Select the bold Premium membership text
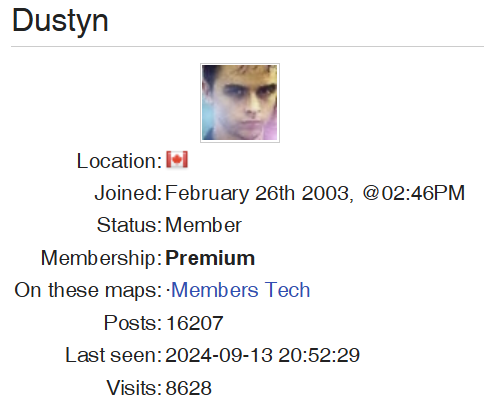 [210, 258]
